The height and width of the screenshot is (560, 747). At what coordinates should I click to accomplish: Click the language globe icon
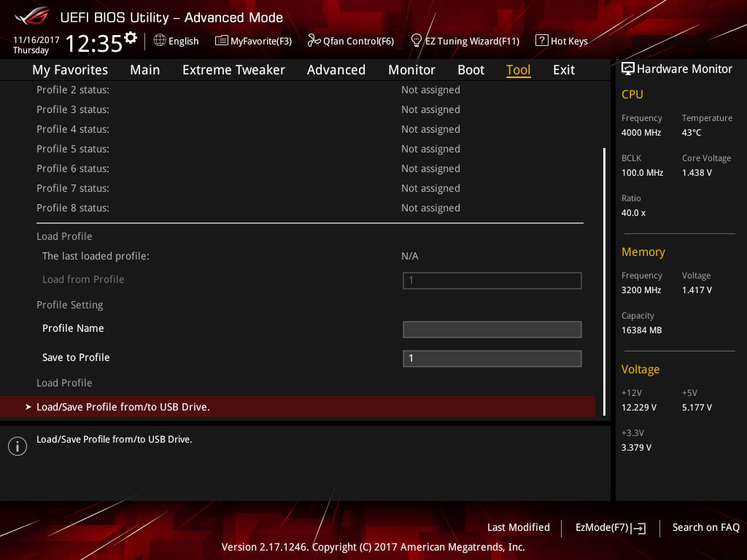160,41
